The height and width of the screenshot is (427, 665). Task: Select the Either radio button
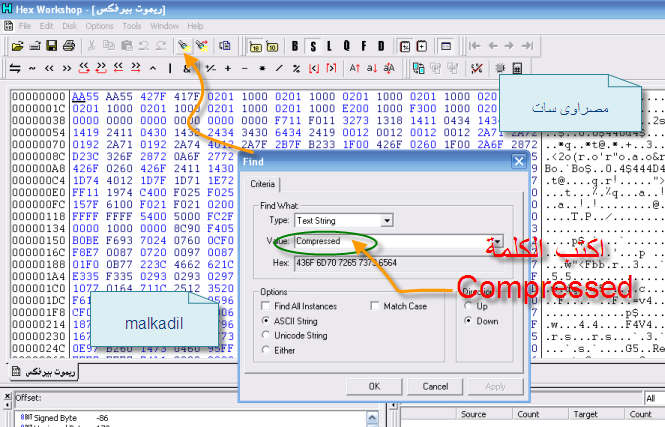pyautogui.click(x=266, y=350)
